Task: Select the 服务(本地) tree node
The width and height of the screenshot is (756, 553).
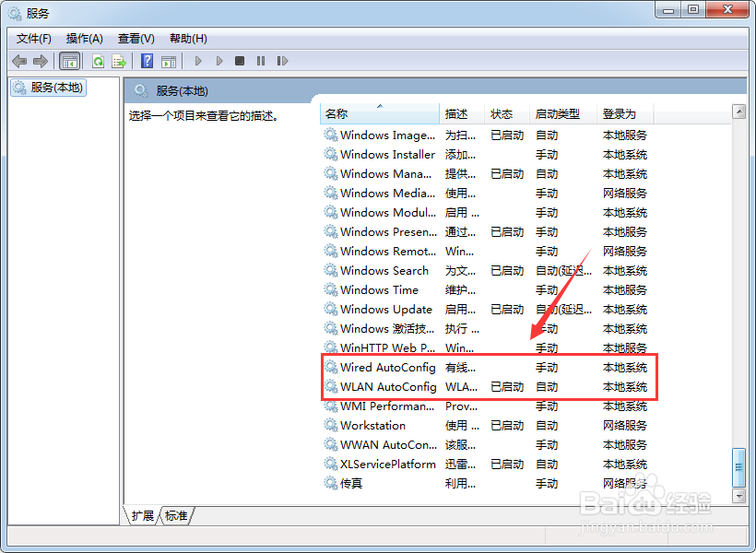Action: (48, 88)
